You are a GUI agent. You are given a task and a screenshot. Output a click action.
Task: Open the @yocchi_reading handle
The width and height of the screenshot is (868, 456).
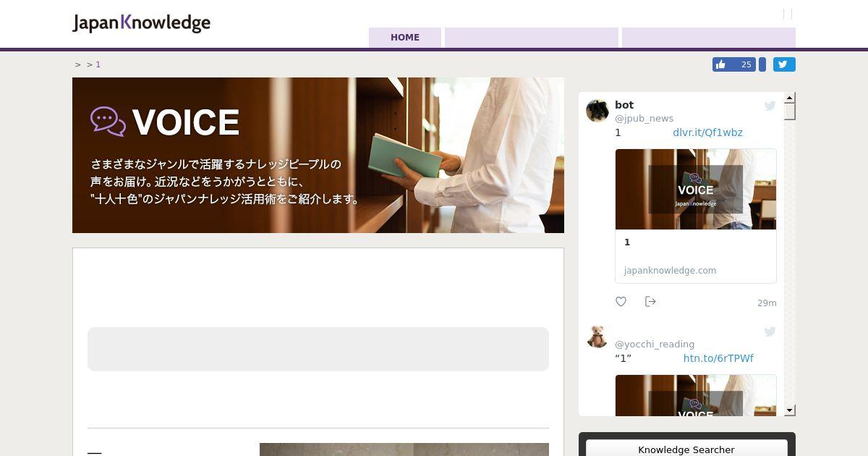pos(655,344)
